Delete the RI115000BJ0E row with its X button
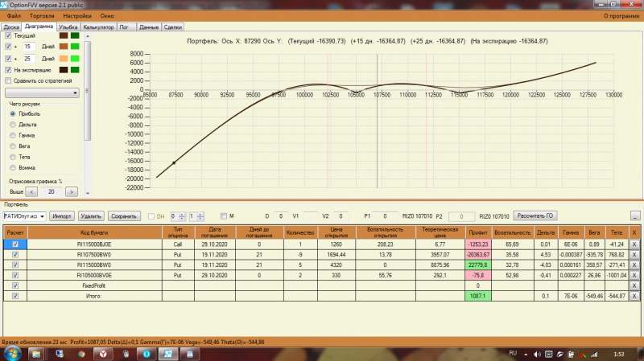This screenshot has height=361, width=644. click(x=634, y=244)
